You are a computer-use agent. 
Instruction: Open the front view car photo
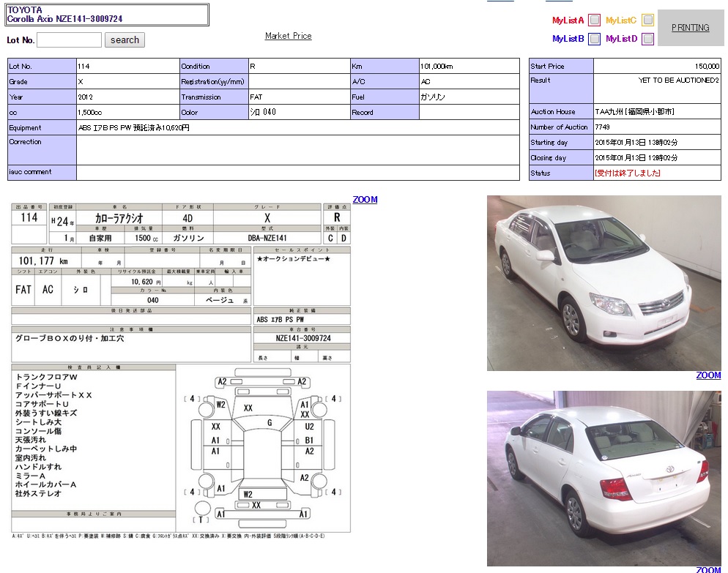tap(603, 282)
